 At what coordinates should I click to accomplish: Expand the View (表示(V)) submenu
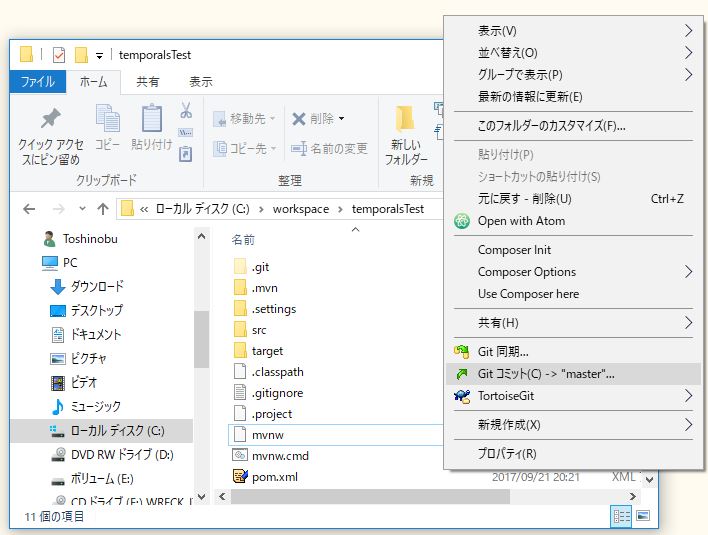point(688,31)
